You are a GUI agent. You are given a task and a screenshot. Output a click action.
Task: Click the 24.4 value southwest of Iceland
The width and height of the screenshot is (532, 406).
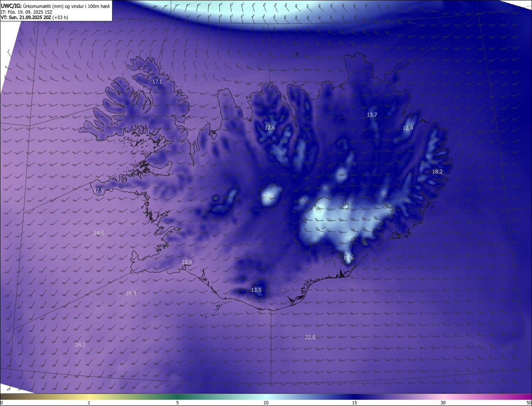click(x=131, y=293)
